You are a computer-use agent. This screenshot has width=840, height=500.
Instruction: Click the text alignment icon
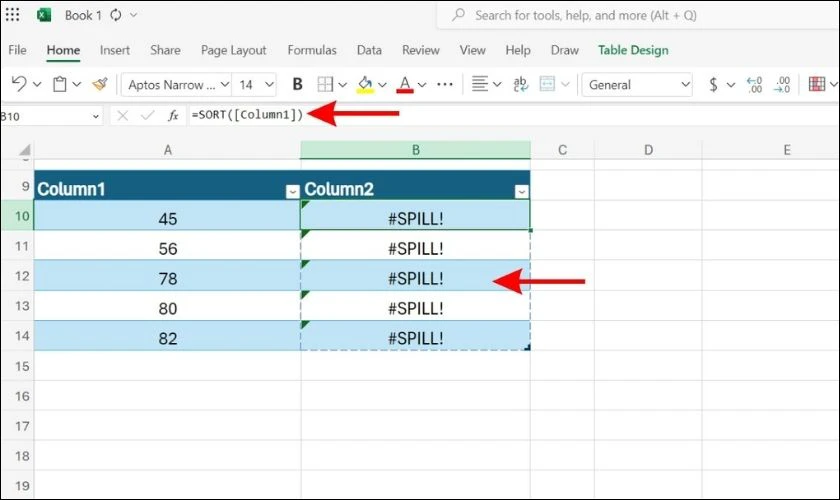479,84
